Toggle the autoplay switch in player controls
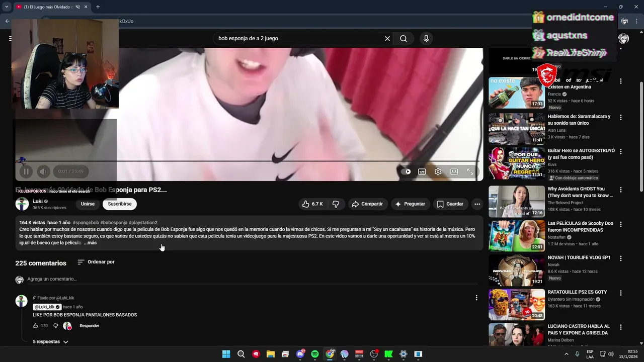The image size is (644, 362). [406, 171]
